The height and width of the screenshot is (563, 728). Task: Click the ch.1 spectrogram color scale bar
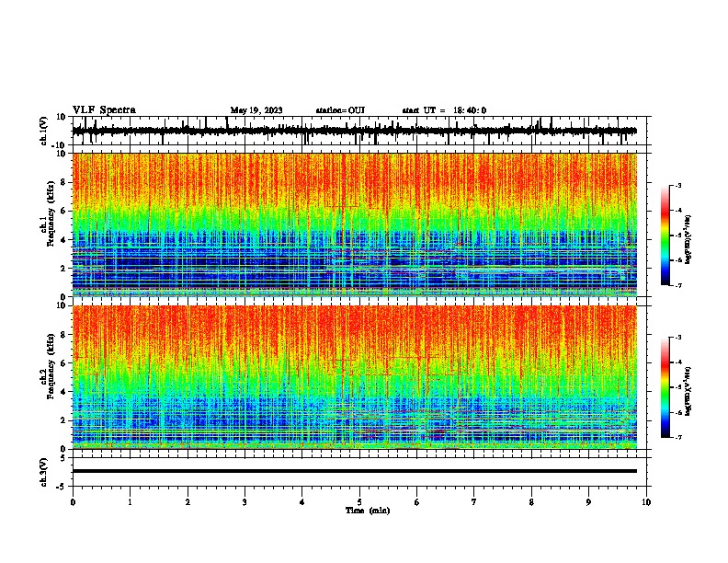[665, 236]
